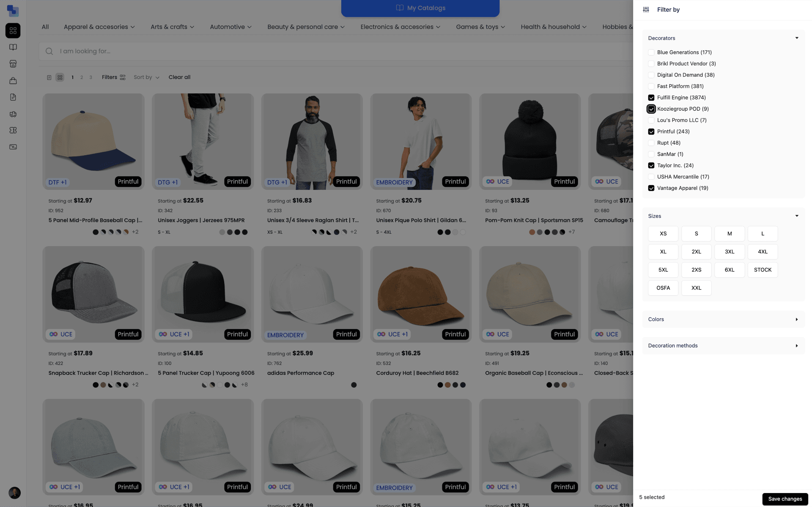Click the Save changes button
The height and width of the screenshot is (507, 812).
pyautogui.click(x=785, y=499)
